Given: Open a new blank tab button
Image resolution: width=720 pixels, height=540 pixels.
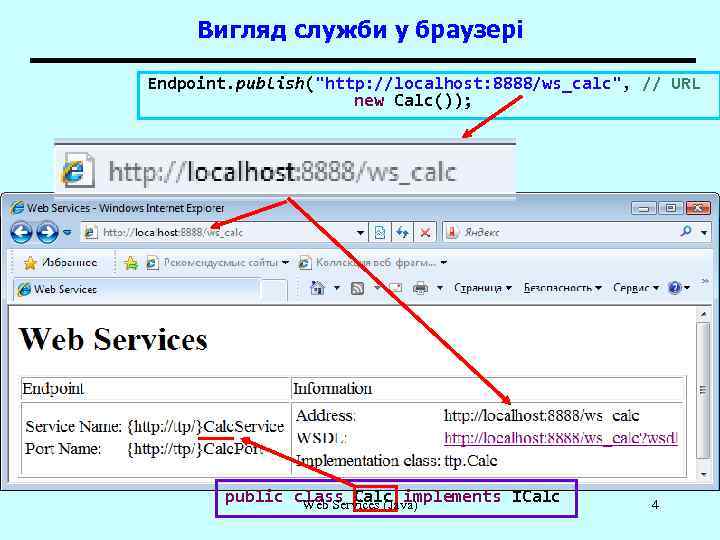Looking at the screenshot, I should coord(274,290).
